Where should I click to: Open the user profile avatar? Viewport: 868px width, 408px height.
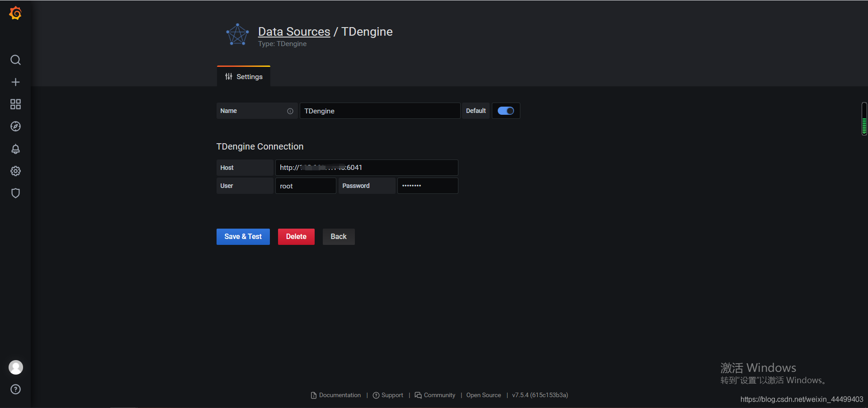click(16, 367)
